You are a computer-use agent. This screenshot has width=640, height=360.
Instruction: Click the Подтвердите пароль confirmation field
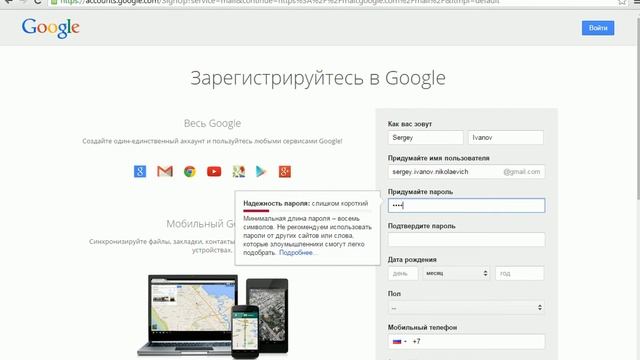(x=466, y=240)
